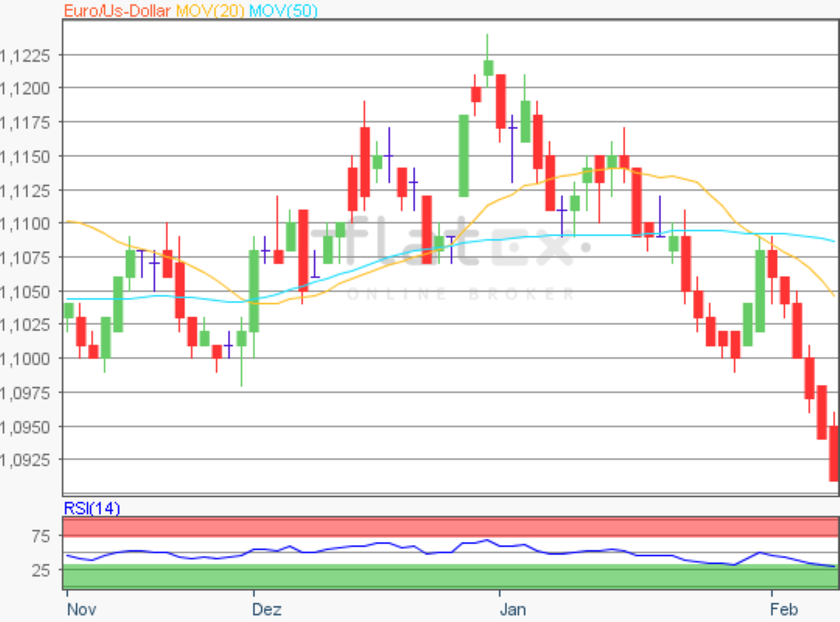Viewport: 840px width, 622px height.
Task: Click the RSI(14) indicator label
Action: pyautogui.click(x=92, y=508)
